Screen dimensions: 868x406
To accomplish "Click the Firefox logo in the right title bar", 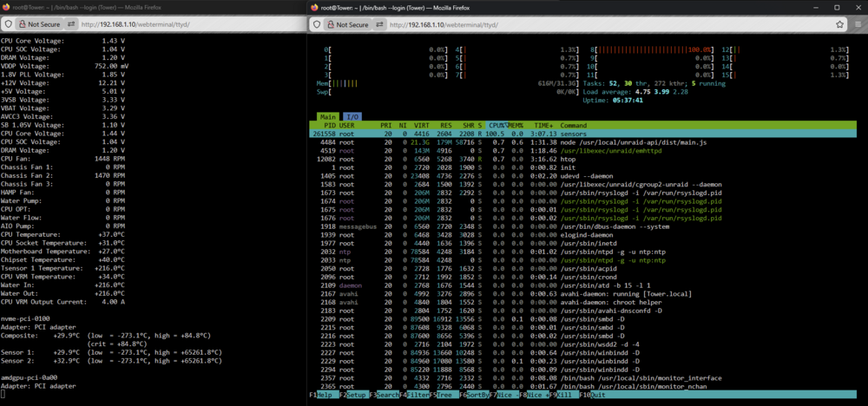I will coord(315,7).
